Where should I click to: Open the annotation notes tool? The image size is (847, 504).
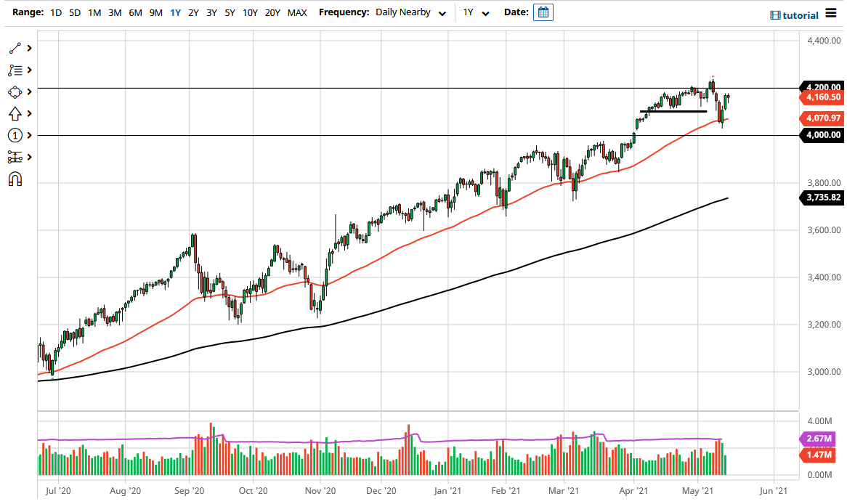pyautogui.click(x=15, y=70)
